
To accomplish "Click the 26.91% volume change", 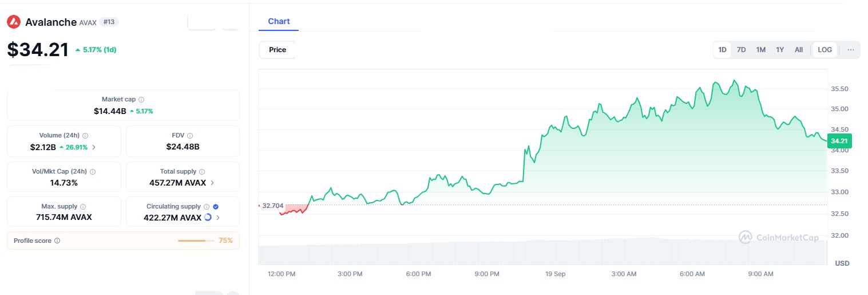I will (73, 147).
